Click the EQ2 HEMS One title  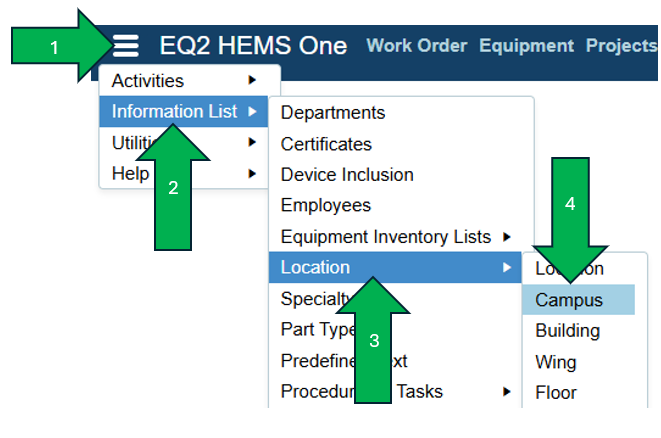tap(253, 46)
